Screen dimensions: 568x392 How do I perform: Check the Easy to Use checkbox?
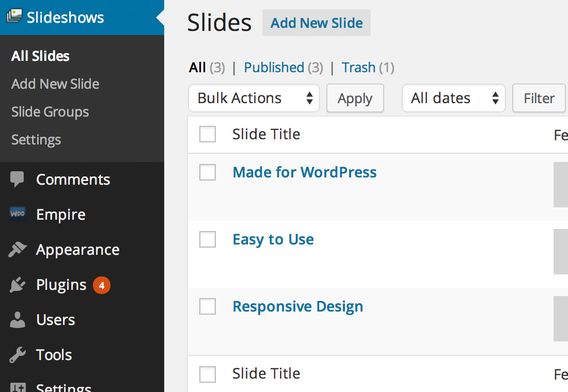click(x=207, y=239)
